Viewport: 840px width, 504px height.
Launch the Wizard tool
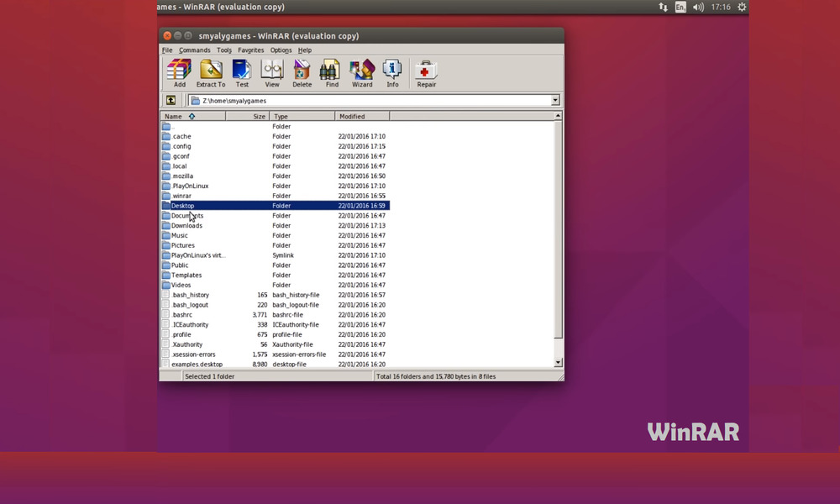click(x=362, y=73)
